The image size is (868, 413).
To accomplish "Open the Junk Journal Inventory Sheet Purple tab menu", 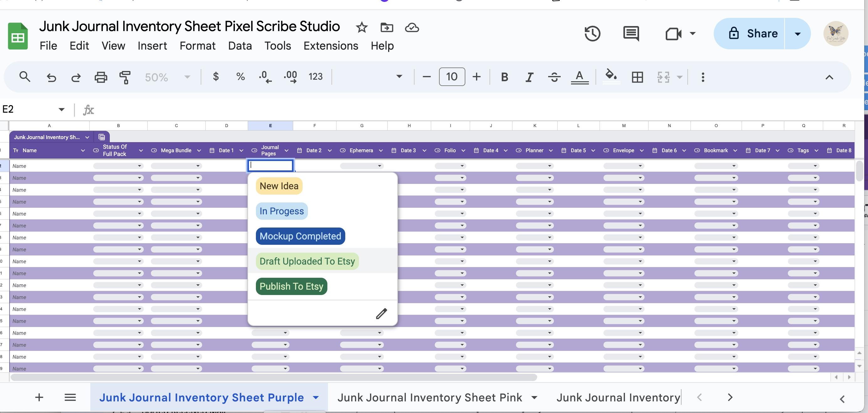I will coord(316,397).
